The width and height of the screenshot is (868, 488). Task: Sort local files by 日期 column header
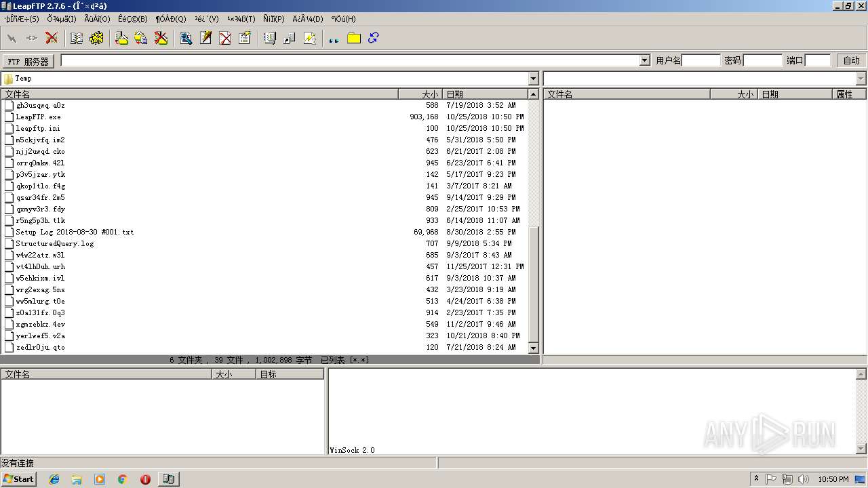click(x=485, y=94)
